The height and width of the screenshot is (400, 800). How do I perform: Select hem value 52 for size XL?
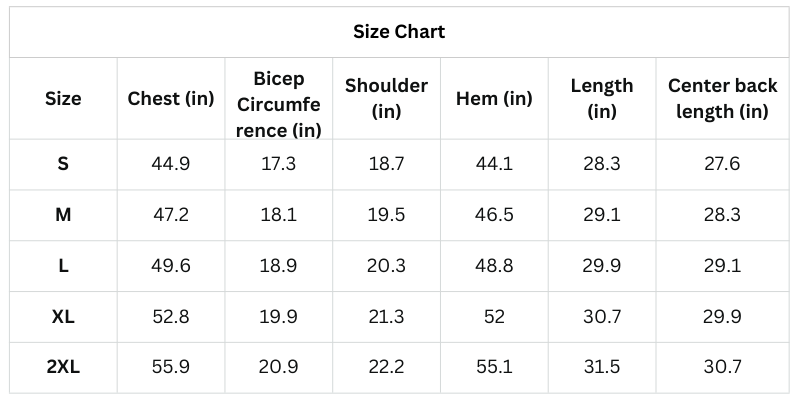(x=494, y=317)
